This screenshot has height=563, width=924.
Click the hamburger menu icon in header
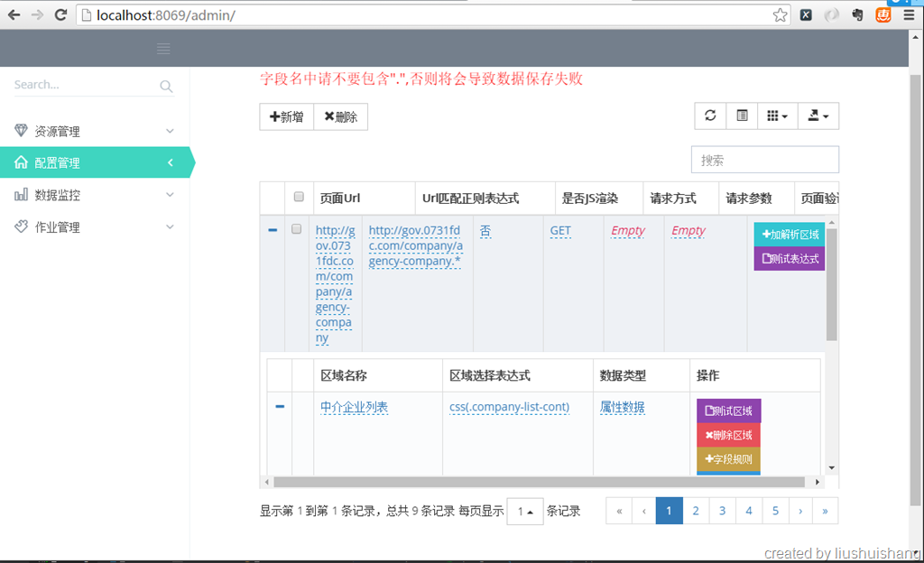[163, 49]
